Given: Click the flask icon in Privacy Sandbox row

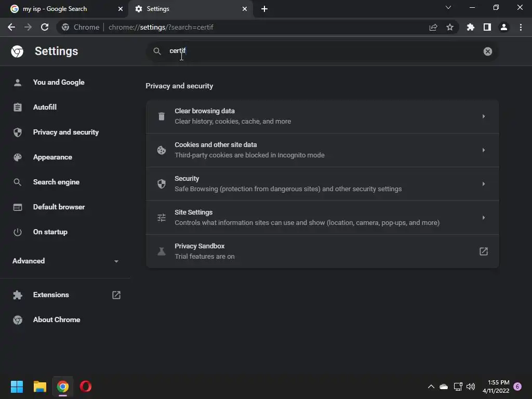Looking at the screenshot, I should (x=162, y=251).
